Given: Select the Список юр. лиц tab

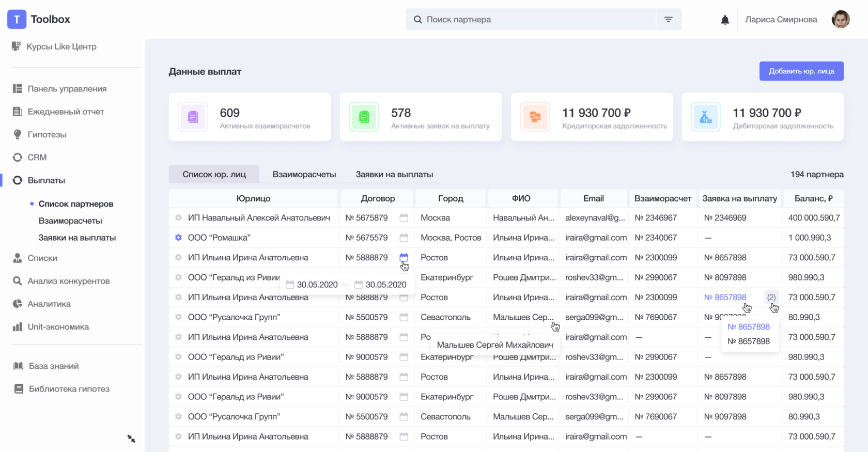Looking at the screenshot, I should [214, 174].
